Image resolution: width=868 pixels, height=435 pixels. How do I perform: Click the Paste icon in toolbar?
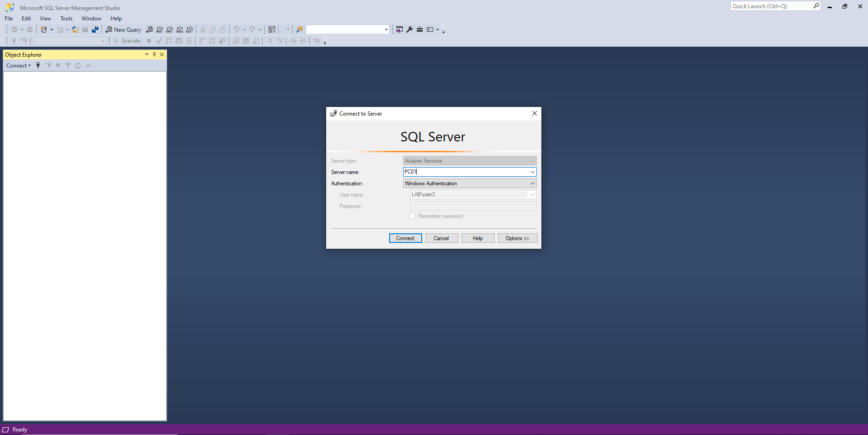(223, 29)
